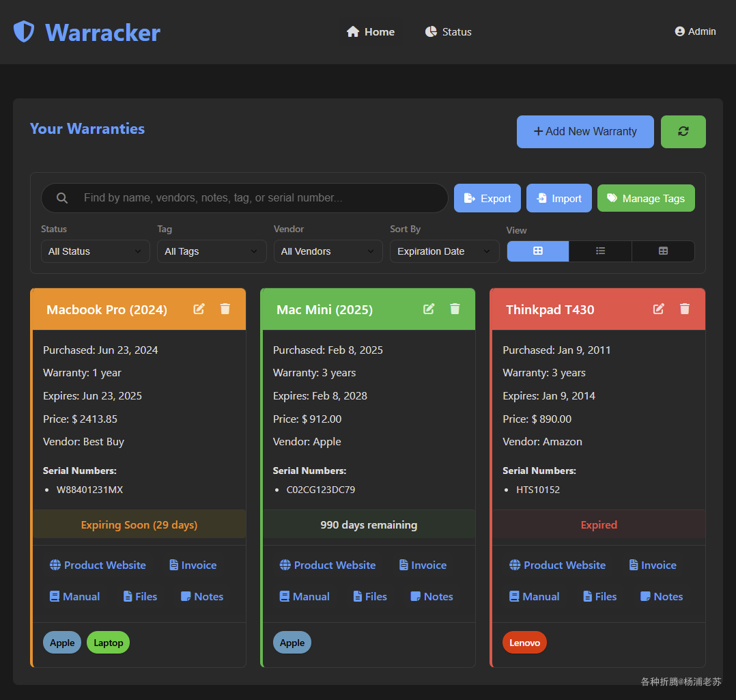Viewport: 736px width, 700px height.
Task: Edit the Thinkpad T430 warranty
Action: (x=659, y=309)
